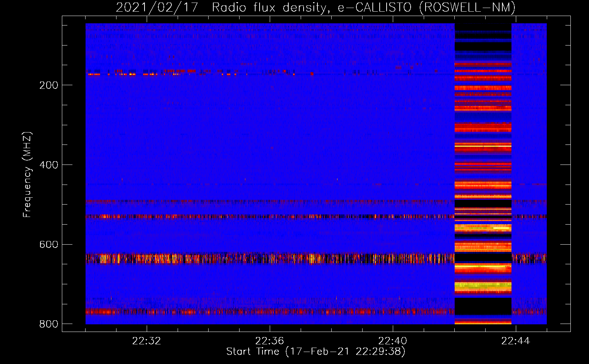
Task: Click the '400' frequency tick label
Action: click(49, 165)
